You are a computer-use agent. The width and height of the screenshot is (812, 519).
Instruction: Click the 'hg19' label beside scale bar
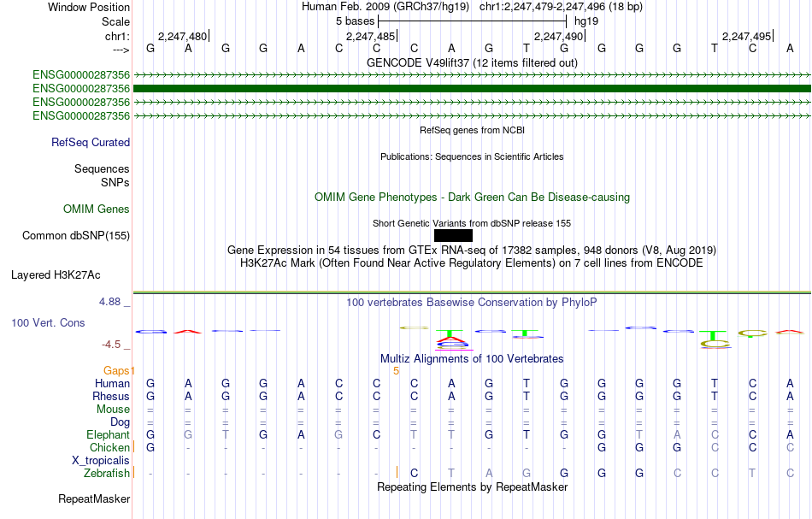pyautogui.click(x=586, y=21)
